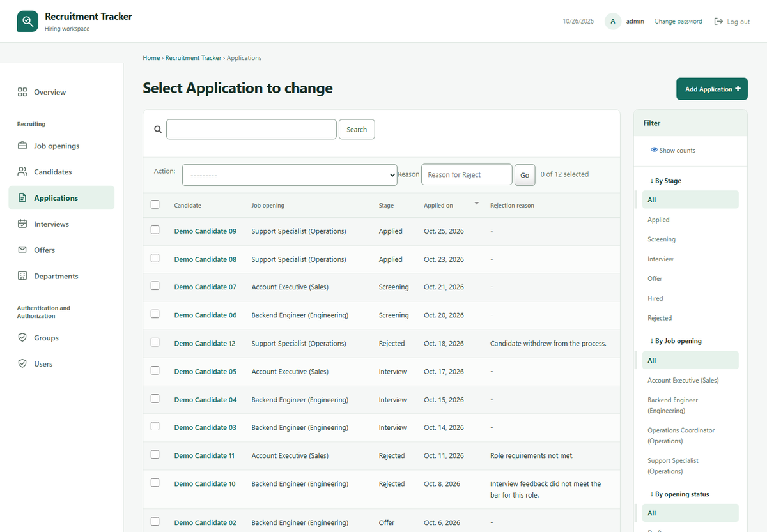Viewport: 767px width, 532px height.
Task: Click the Candidates people icon
Action: [22, 172]
